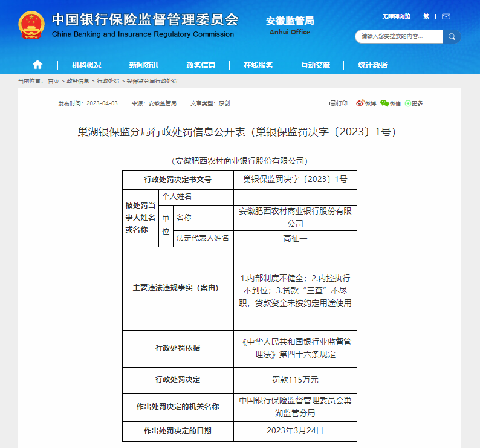The height and width of the screenshot is (448, 480).
Task: Click table cell 名称
Action: (203, 218)
